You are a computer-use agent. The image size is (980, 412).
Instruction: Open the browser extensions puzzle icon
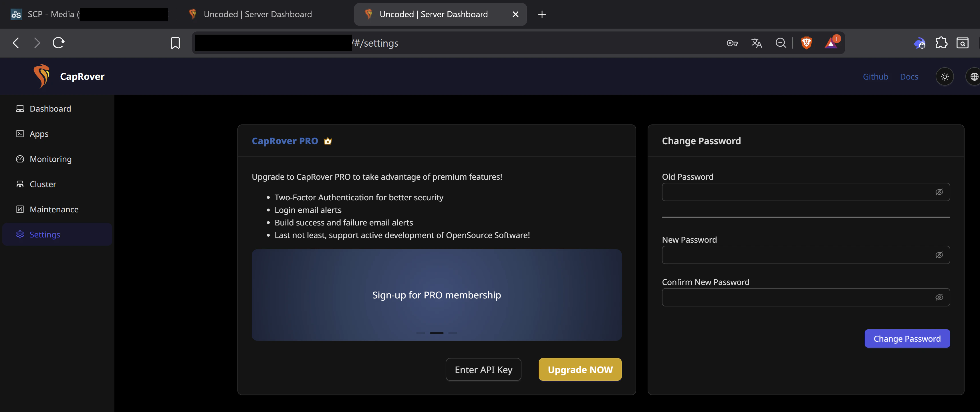[x=941, y=43]
